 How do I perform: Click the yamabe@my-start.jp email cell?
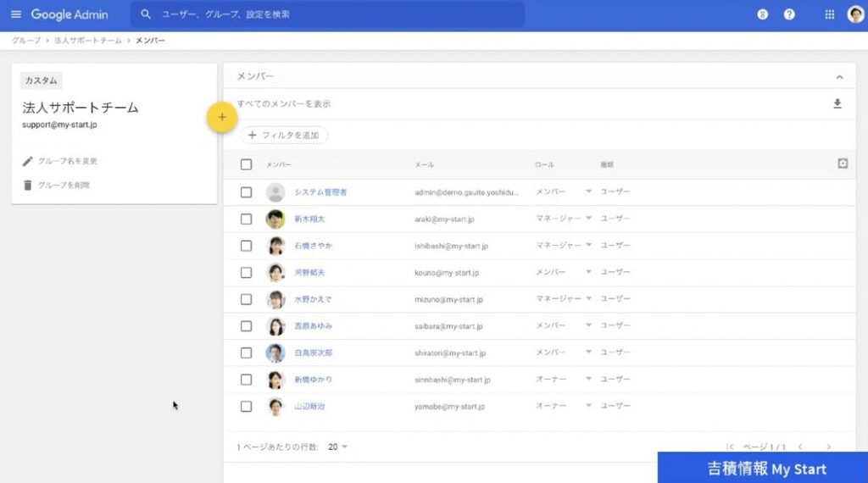coord(449,406)
